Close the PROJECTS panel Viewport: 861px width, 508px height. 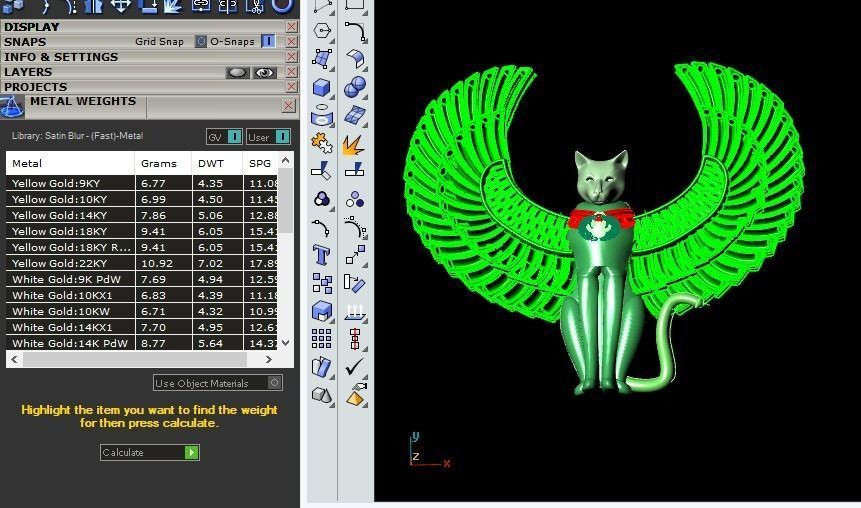(292, 87)
